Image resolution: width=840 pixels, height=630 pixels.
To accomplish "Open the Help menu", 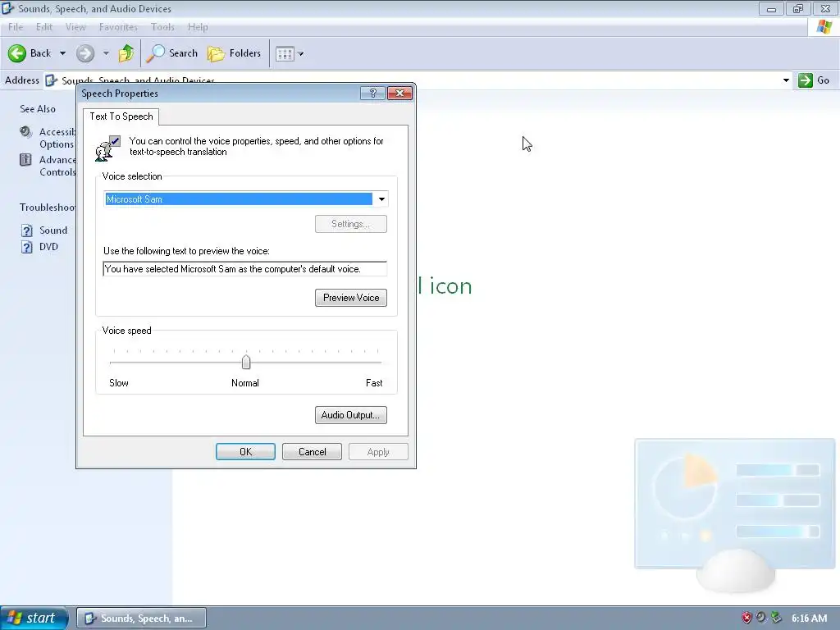I will tap(198, 27).
